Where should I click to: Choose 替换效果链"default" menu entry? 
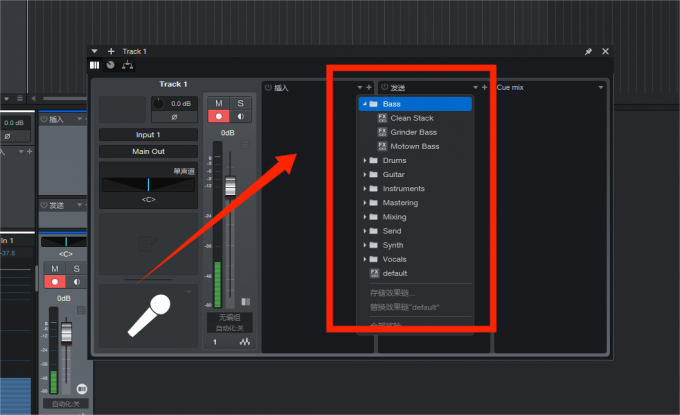pos(404,307)
